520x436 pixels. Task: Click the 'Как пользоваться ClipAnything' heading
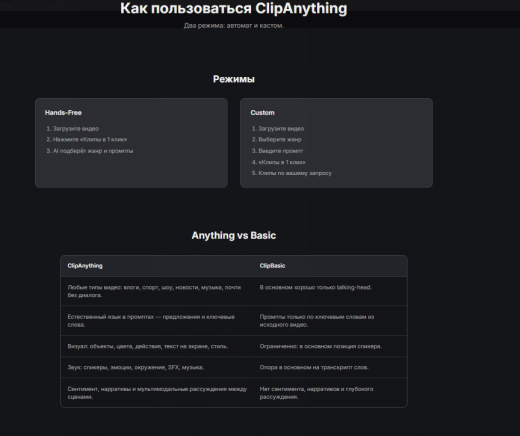tap(234, 8)
